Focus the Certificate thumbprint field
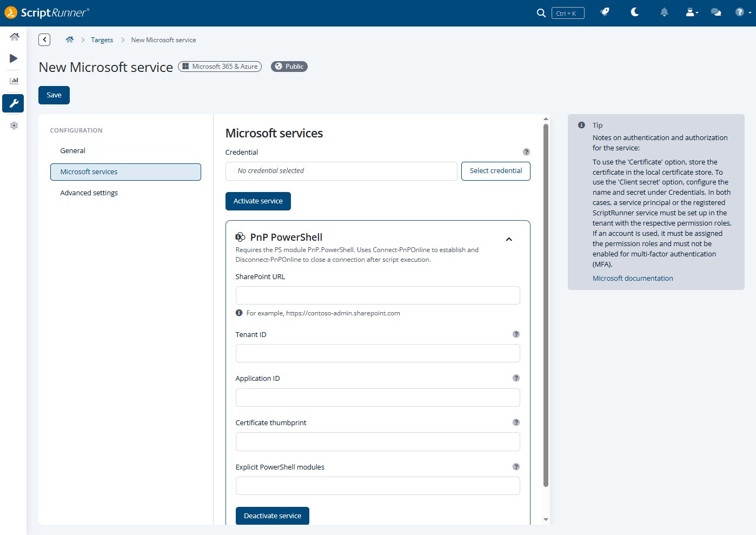 378,441
